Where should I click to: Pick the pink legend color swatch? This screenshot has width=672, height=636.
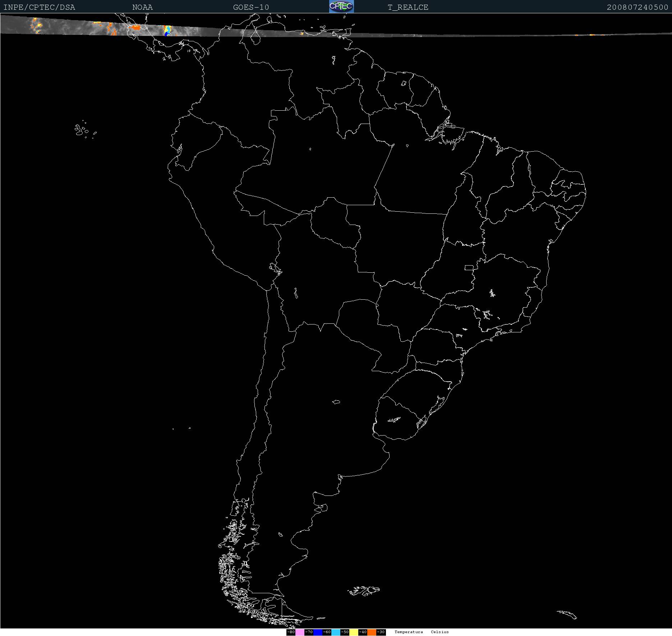click(300, 632)
